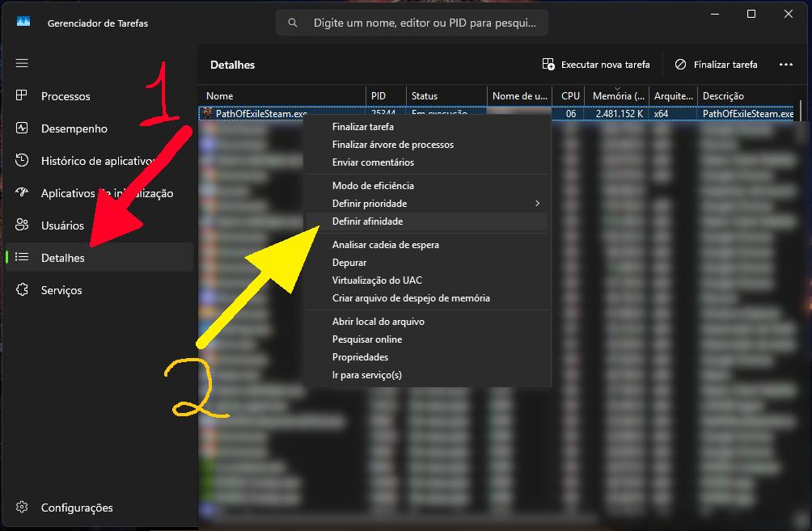Screen dimensions: 812x531
Task: Close the Task Manager window
Action: (x=789, y=14)
